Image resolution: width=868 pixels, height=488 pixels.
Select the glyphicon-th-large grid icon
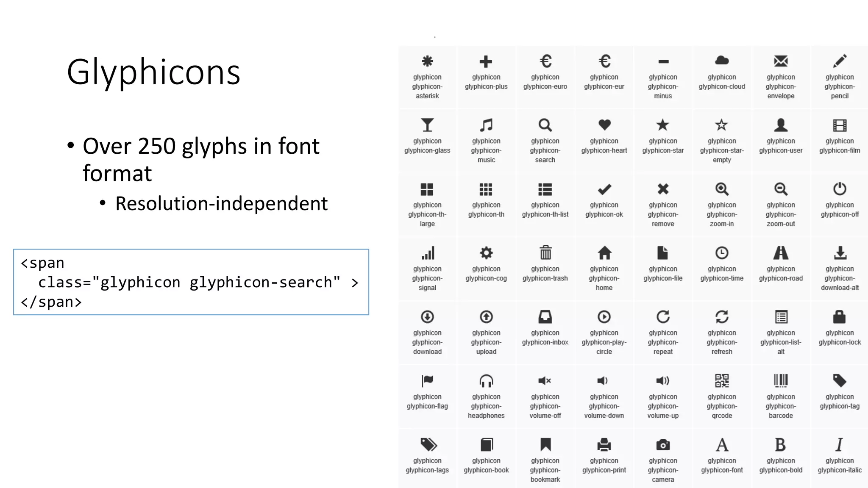[x=427, y=189]
